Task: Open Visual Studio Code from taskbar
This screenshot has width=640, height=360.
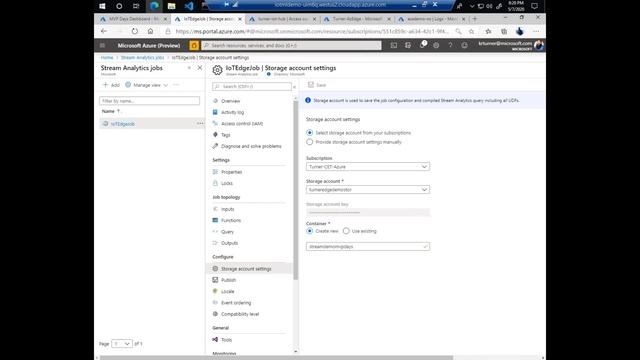Action: [x=189, y=6]
